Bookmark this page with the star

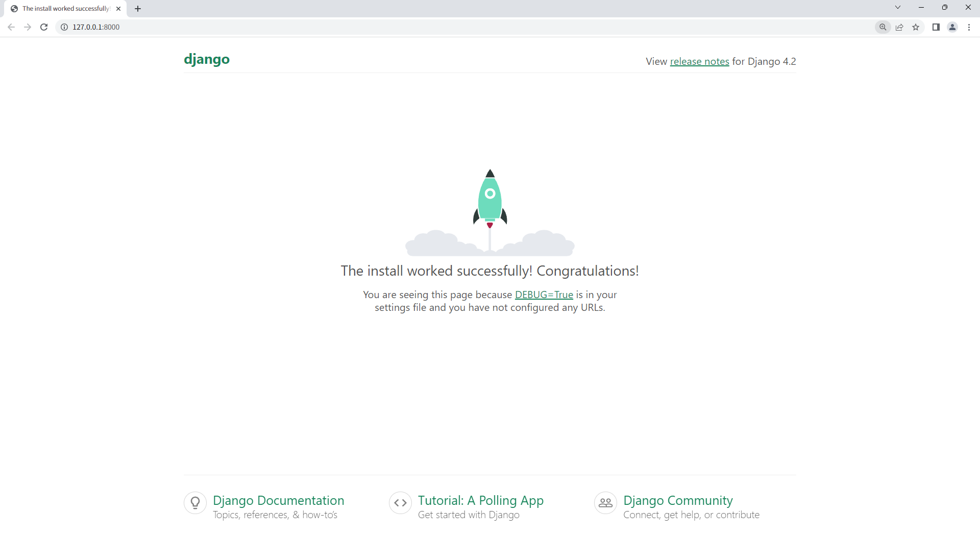pyautogui.click(x=916, y=27)
